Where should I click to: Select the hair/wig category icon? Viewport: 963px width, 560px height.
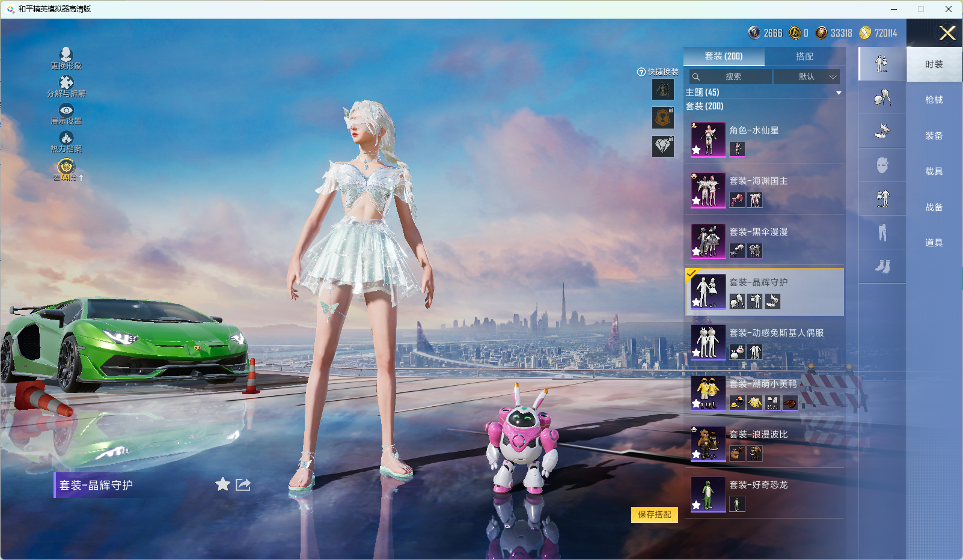[x=882, y=97]
